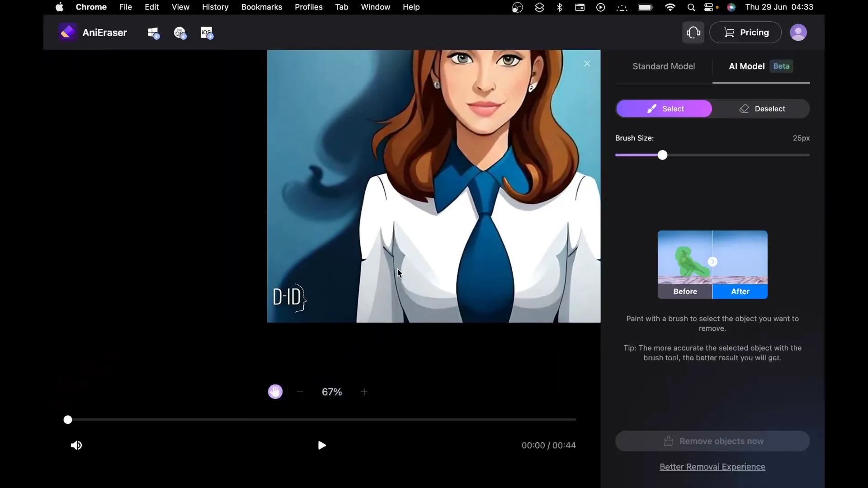Open the Apple menu
The image size is (868, 488).
[x=59, y=7]
